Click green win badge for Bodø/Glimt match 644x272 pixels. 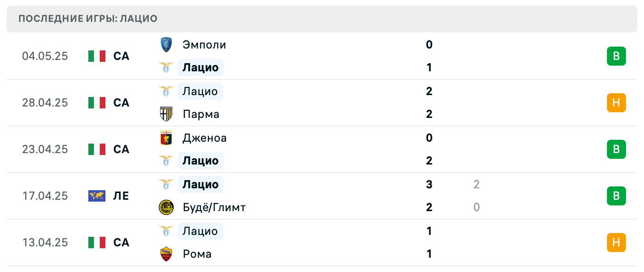(x=616, y=196)
